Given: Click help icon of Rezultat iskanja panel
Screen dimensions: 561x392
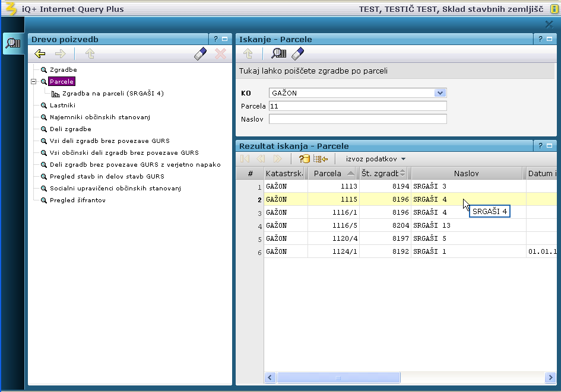Looking at the screenshot, I should click(x=541, y=146).
